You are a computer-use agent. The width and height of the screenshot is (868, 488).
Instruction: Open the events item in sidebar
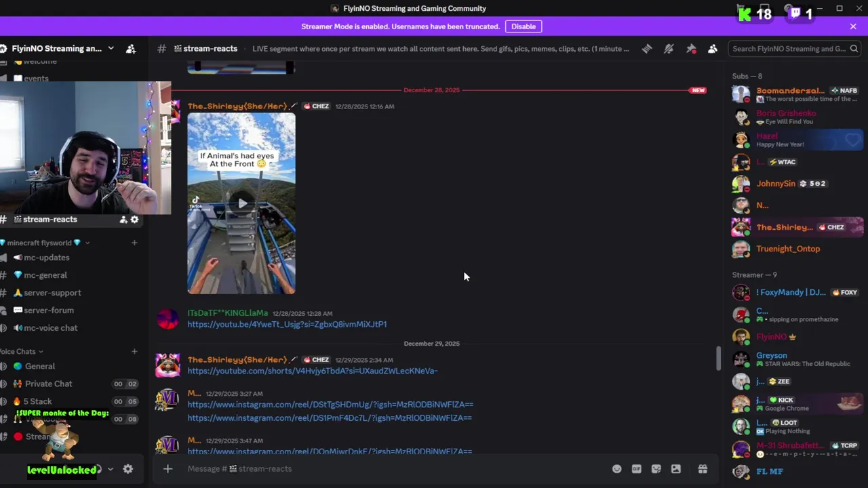tap(36, 79)
